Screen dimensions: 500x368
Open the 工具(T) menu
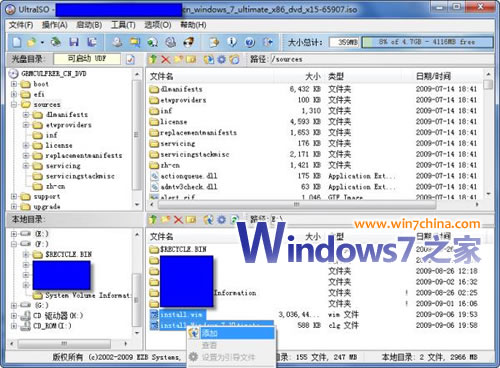click(123, 25)
